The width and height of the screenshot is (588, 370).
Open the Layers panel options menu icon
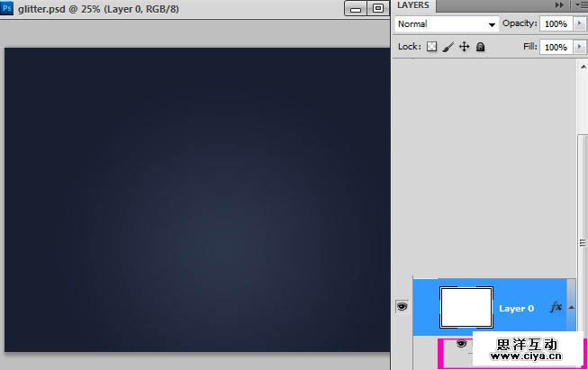pyautogui.click(x=581, y=5)
